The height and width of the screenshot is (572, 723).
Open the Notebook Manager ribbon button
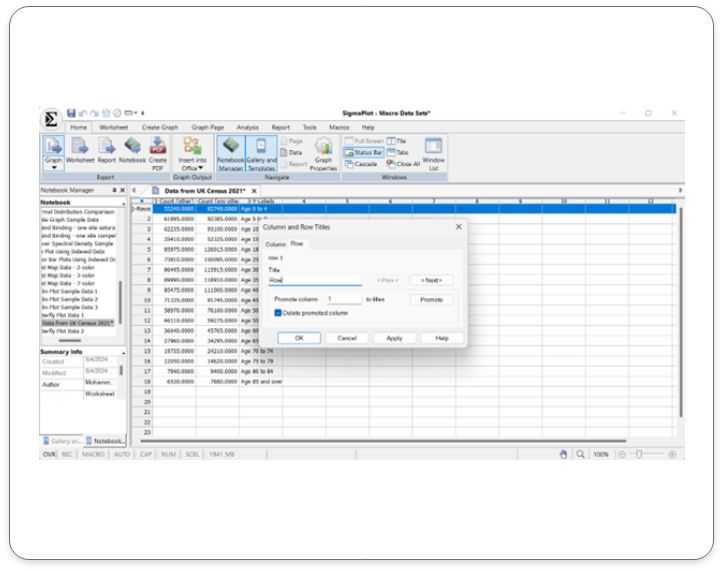(231, 152)
